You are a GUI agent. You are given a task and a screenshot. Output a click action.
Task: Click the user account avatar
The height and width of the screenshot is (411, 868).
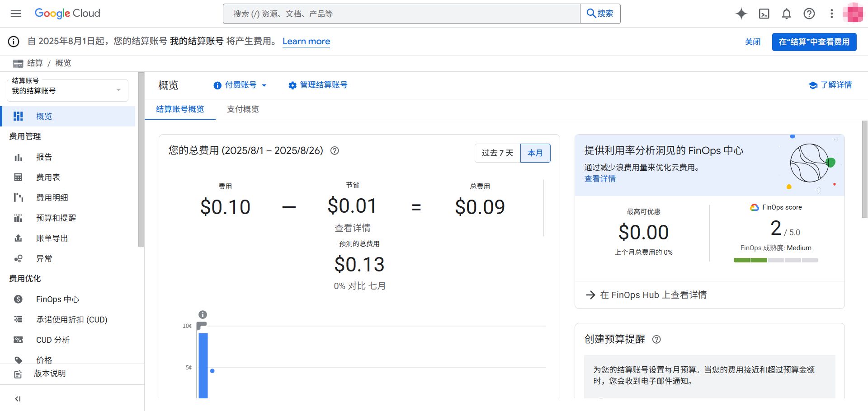pyautogui.click(x=853, y=13)
